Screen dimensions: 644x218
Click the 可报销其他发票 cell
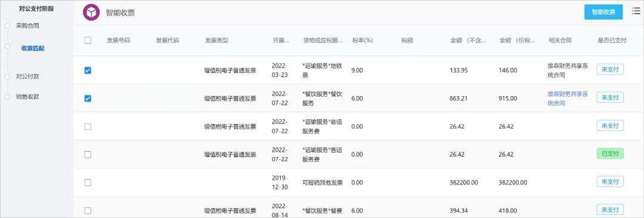(x=323, y=183)
